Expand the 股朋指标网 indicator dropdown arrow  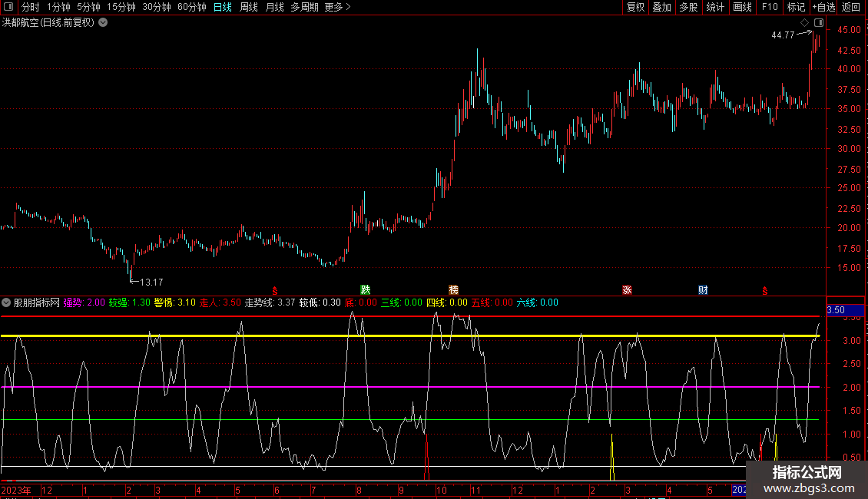pyautogui.click(x=6, y=302)
